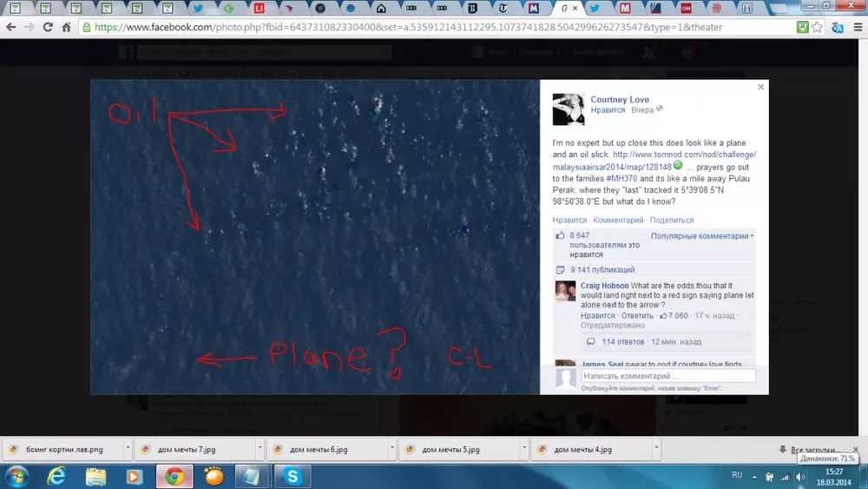Viewport: 868px width, 489px height.
Task: Switch to the red LI browser tab
Action: click(259, 8)
